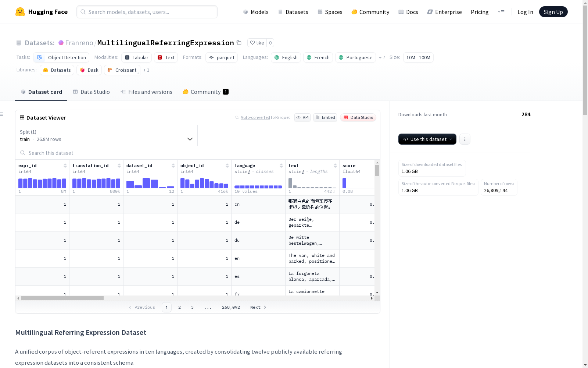Image resolution: width=588 pixels, height=368 pixels.
Task: Open Data Studio from viewer header
Action: pyautogui.click(x=358, y=117)
